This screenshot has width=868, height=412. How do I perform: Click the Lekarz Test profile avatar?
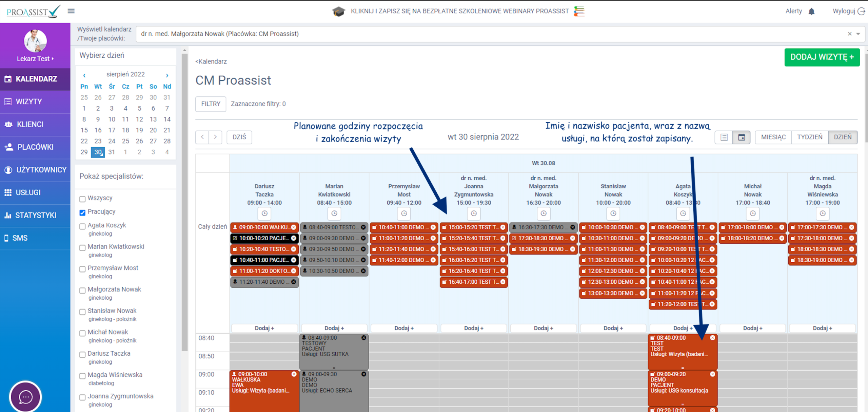(35, 41)
